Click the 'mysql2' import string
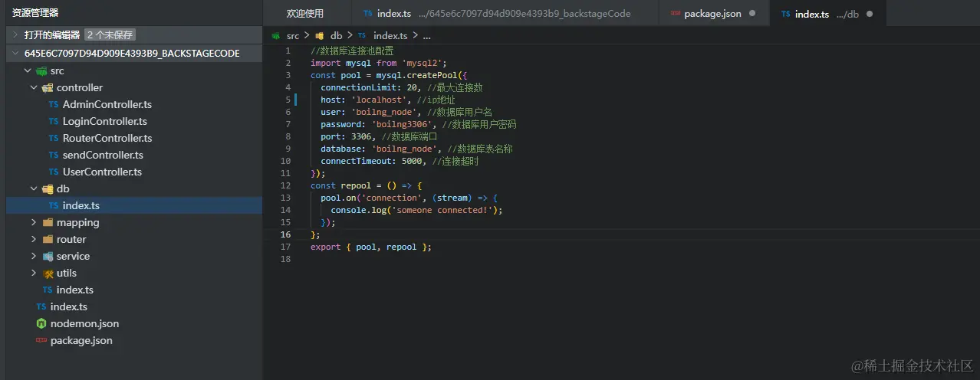980x380 pixels. click(x=422, y=63)
